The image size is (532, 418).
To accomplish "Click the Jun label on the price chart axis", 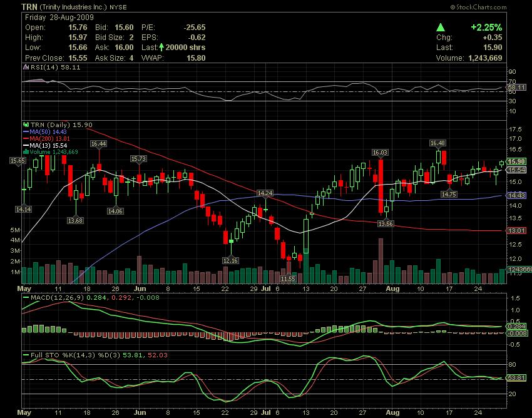I will click(x=140, y=288).
